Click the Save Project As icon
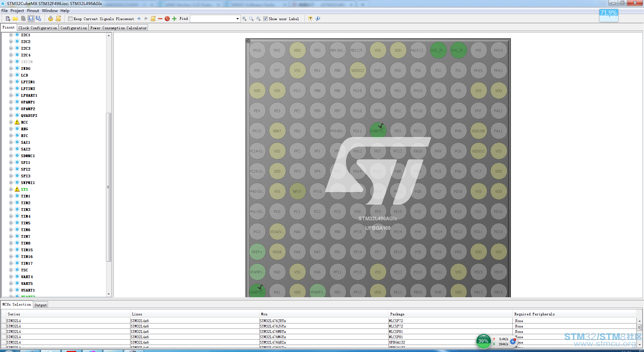 pyautogui.click(x=38, y=19)
